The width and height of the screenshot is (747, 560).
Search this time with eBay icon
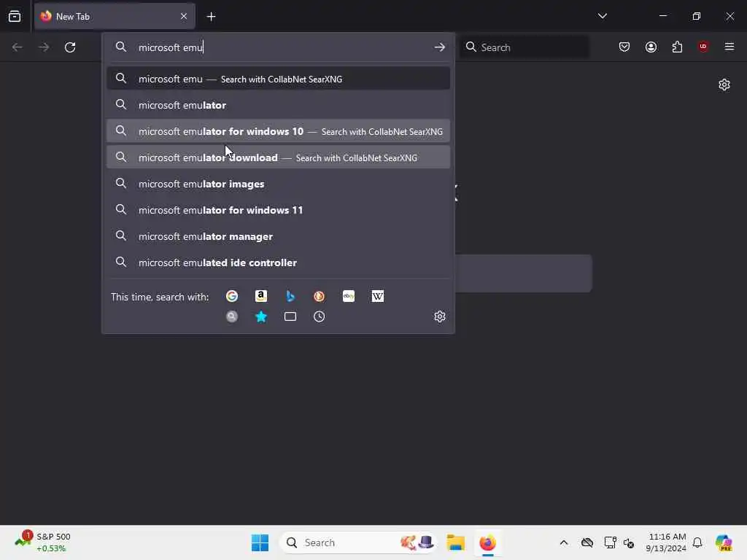point(348,296)
